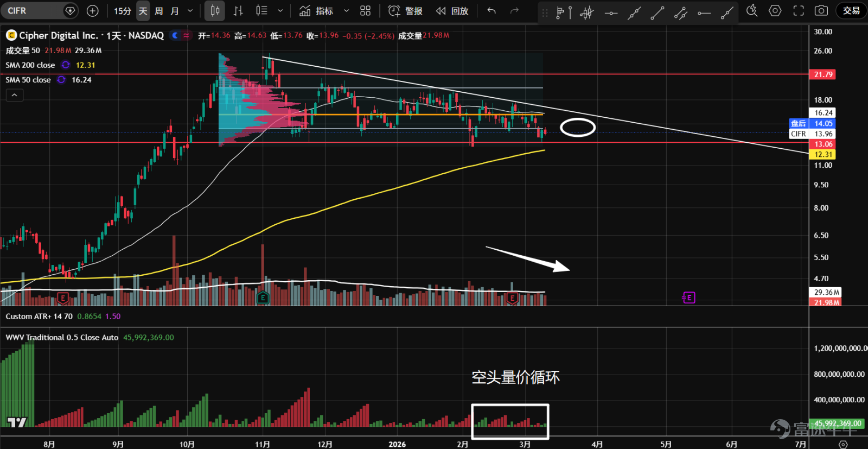
Task: Switch to the 15分 timeframe
Action: click(x=123, y=11)
